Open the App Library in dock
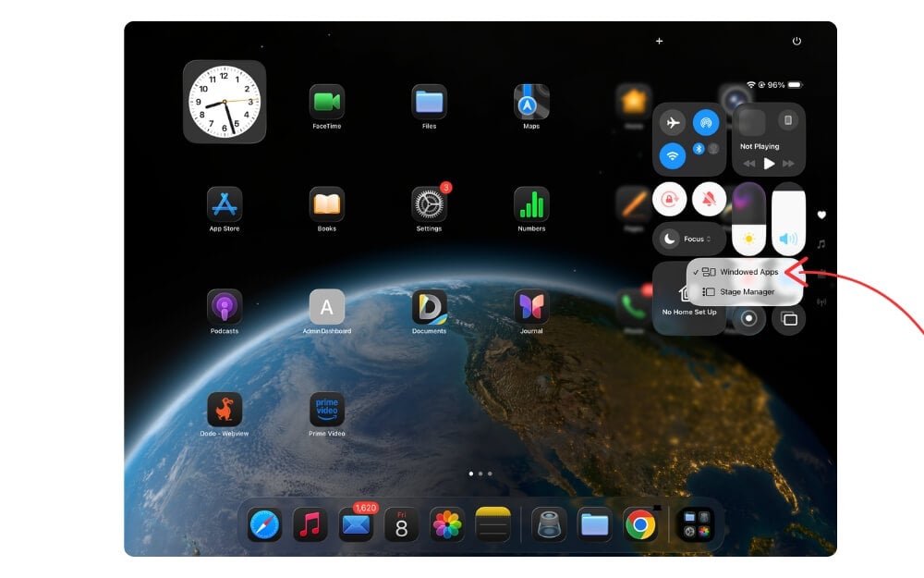The width and height of the screenshot is (924, 578). [697, 524]
